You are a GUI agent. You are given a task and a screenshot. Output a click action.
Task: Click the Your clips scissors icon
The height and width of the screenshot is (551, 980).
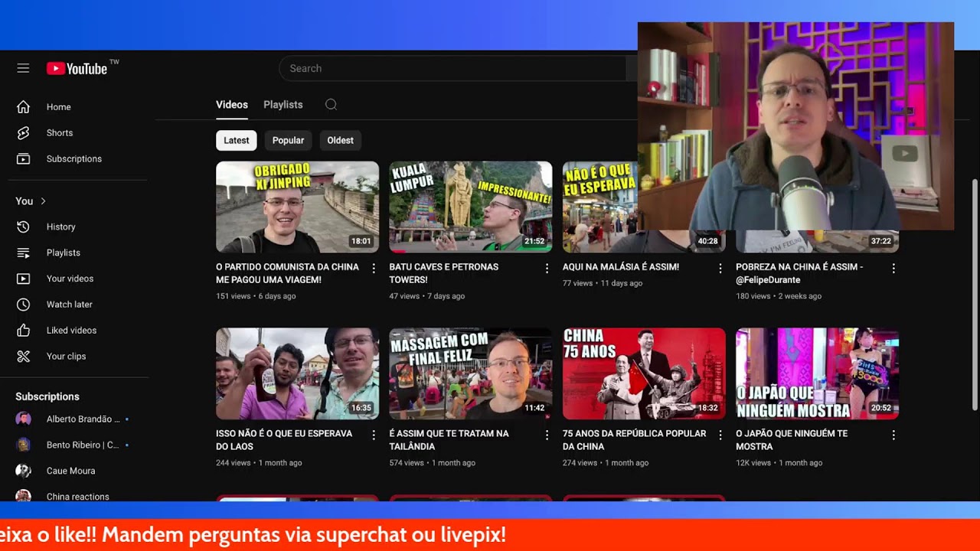[23, 357]
